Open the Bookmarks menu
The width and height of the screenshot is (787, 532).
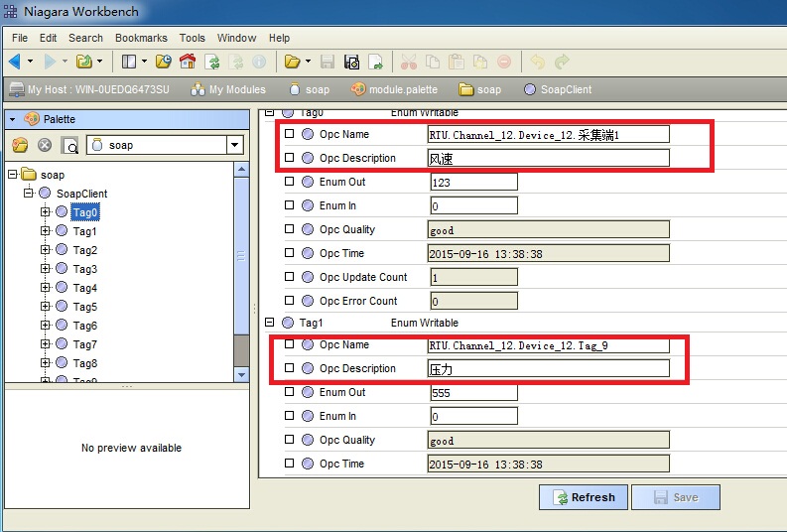(141, 38)
